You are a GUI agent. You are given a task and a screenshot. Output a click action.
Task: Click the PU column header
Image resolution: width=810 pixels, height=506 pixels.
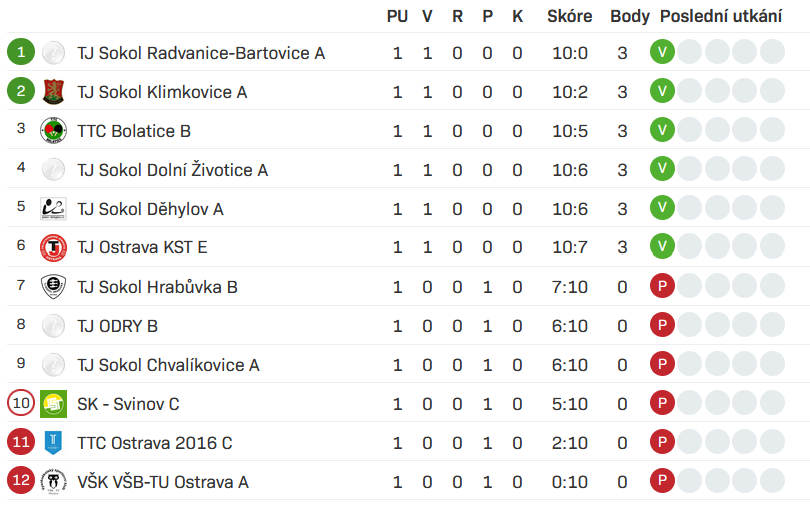coord(397,16)
